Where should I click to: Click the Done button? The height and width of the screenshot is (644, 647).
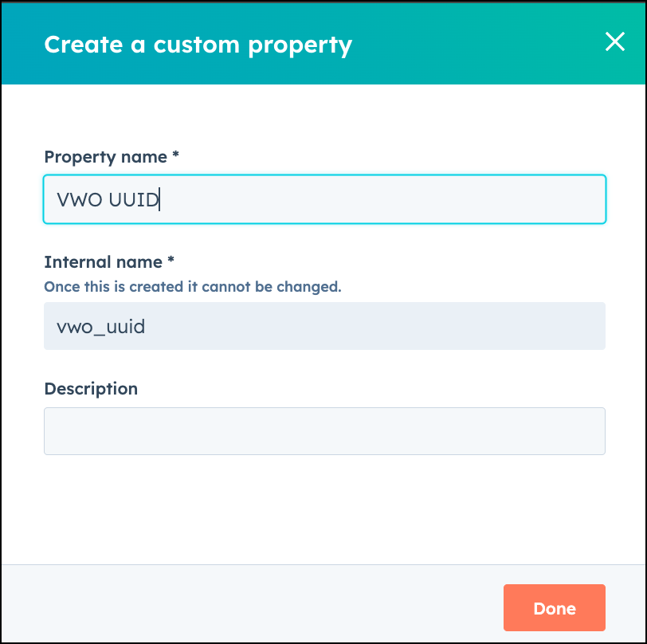(554, 607)
